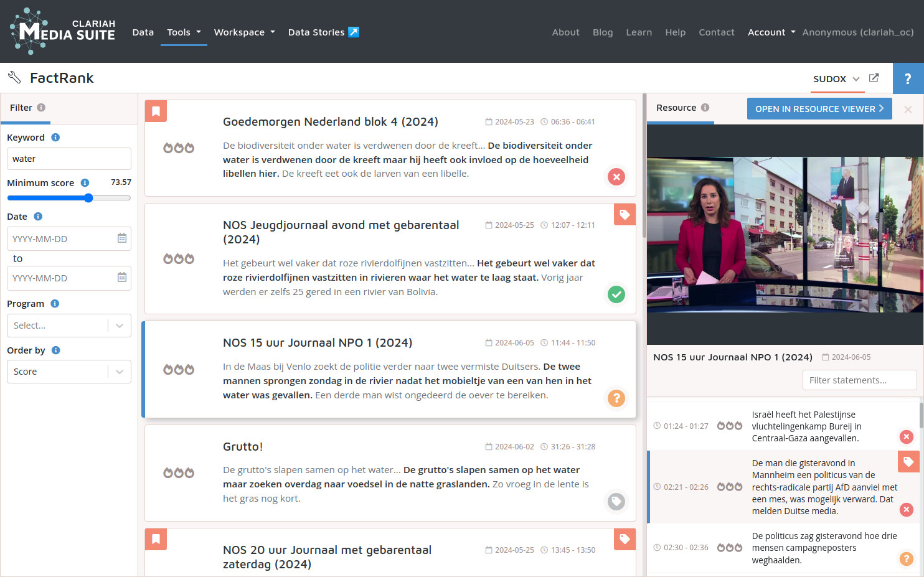Open the blue help question mark button
Viewport: 924px width, 577px height.
coord(908,78)
